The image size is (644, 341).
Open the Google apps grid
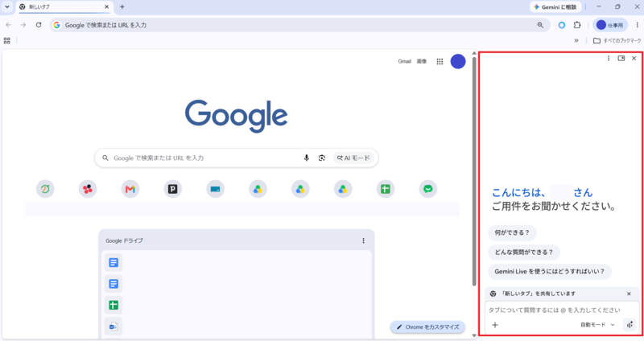click(x=440, y=62)
